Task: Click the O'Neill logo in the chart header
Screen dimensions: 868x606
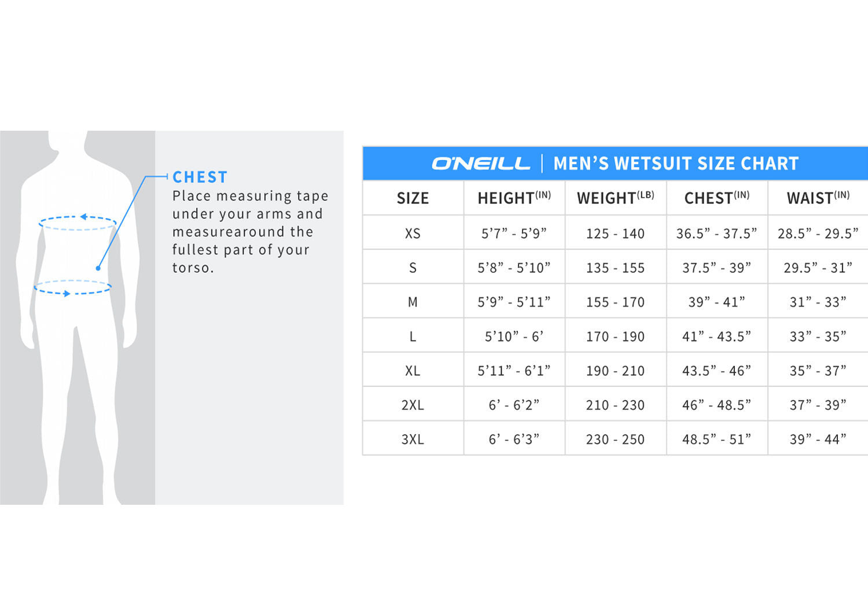Action: [x=481, y=164]
